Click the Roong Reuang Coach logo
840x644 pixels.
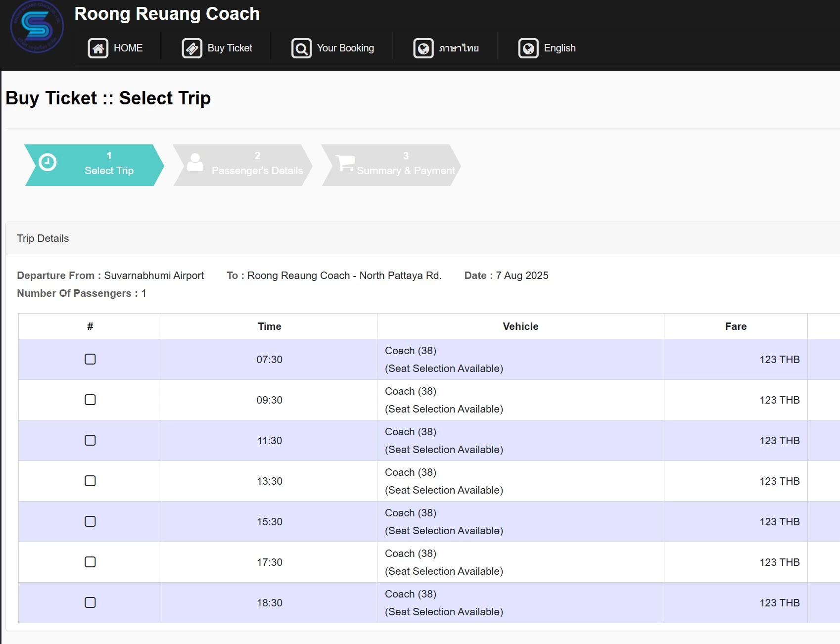click(37, 27)
